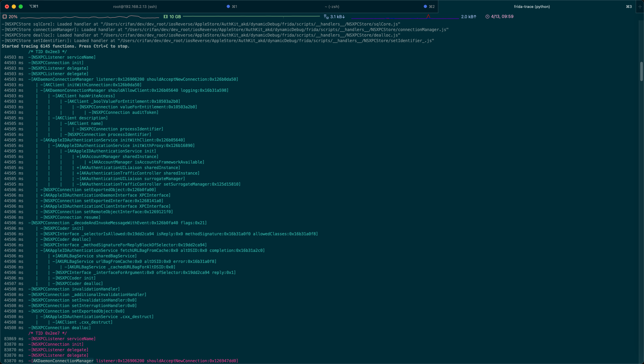This screenshot has width=644, height=364.
Task: Click the 4/13, 09:59 date and time
Action: pyautogui.click(x=502, y=17)
